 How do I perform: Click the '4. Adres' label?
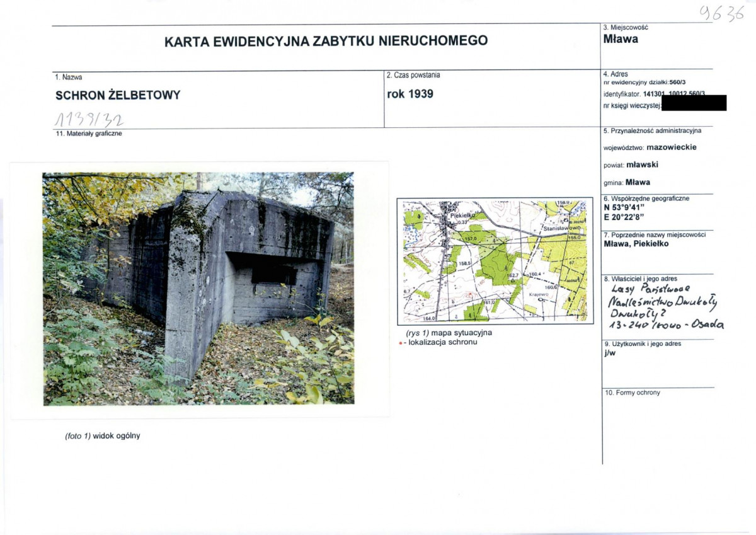click(616, 74)
